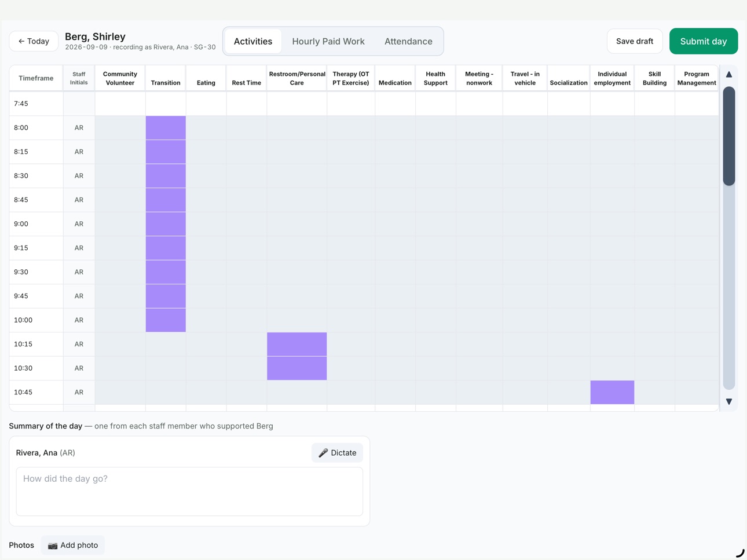
Task: Toggle the Individual employment cell at 10:45
Action: coord(612,392)
